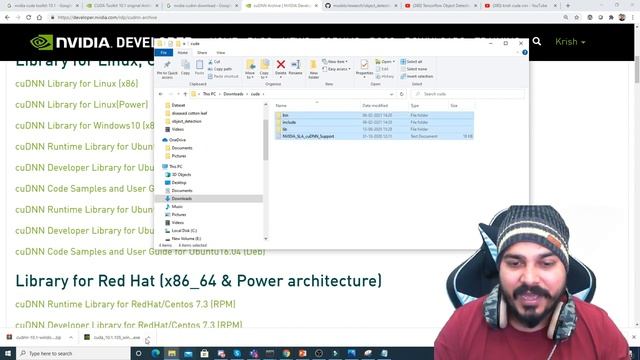Screen dimensions: 640x360
Task: Select the include folder
Action: [x=374, y=122]
